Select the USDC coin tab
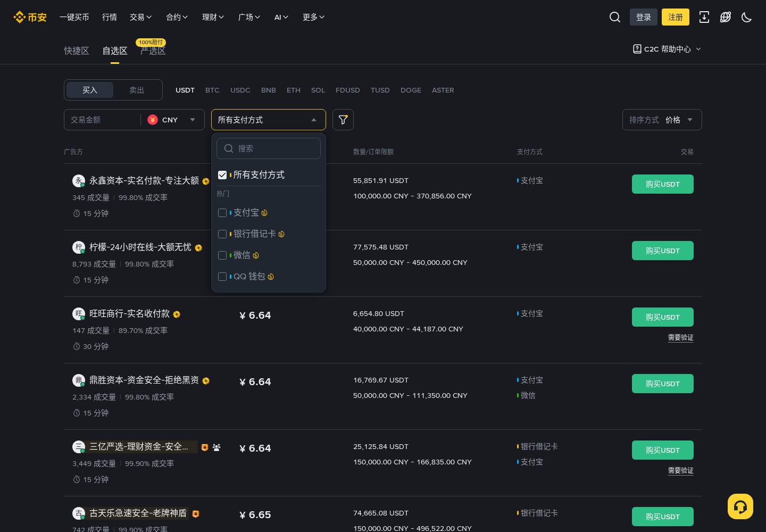Image resolution: width=766 pixels, height=532 pixels. point(240,90)
